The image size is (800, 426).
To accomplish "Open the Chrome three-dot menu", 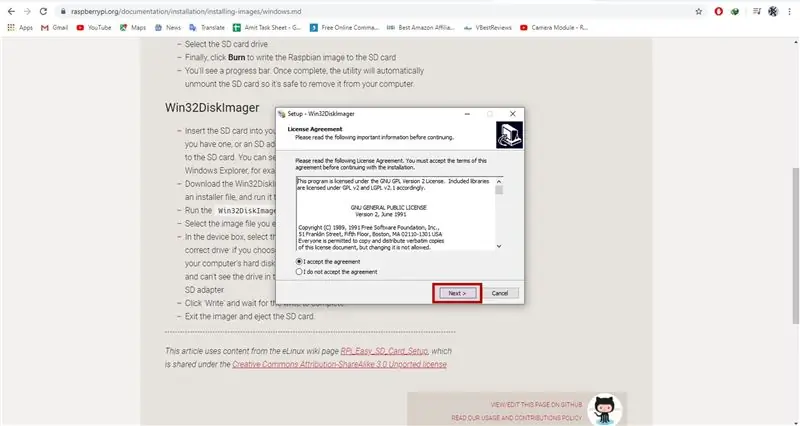I will [x=789, y=11].
